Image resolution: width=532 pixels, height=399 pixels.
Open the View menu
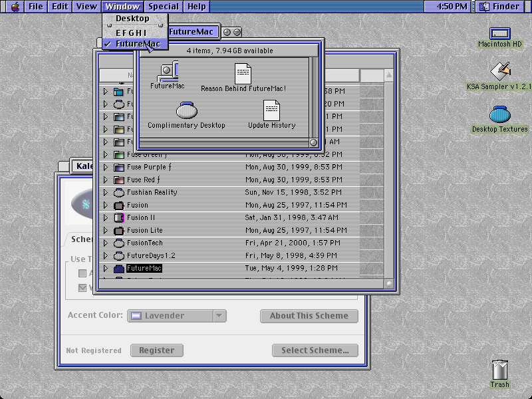86,7
